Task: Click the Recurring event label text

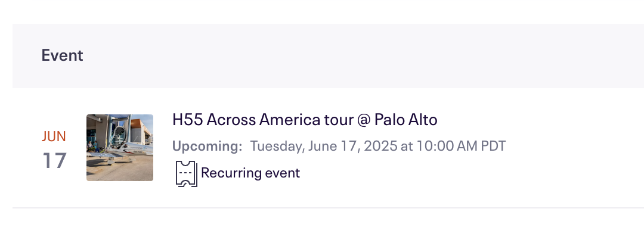Action: pyautogui.click(x=250, y=173)
